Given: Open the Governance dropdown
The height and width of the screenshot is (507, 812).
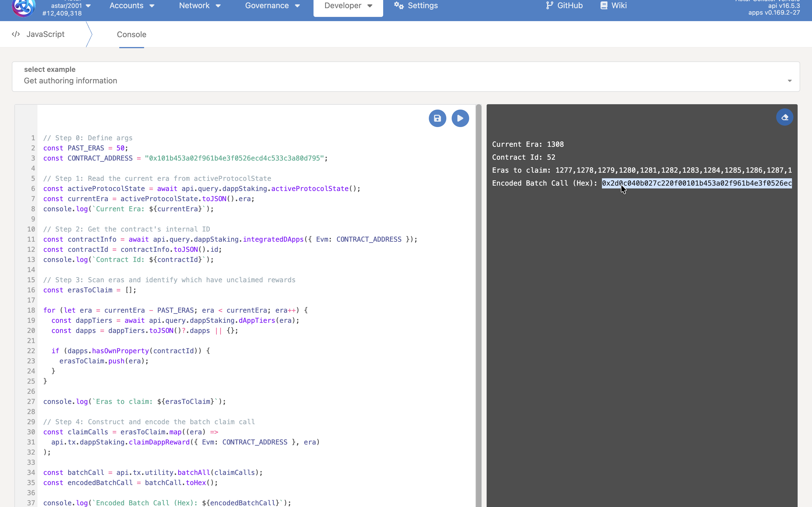Looking at the screenshot, I should (x=272, y=6).
